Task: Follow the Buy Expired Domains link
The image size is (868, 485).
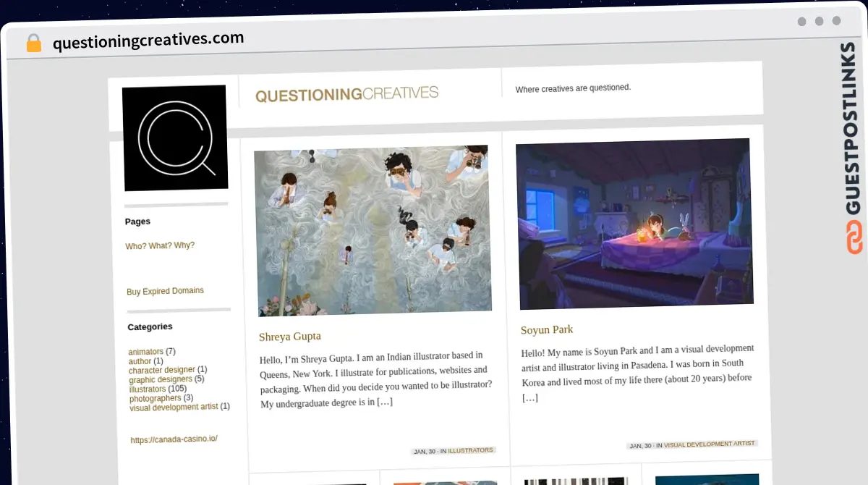Action: 165,291
